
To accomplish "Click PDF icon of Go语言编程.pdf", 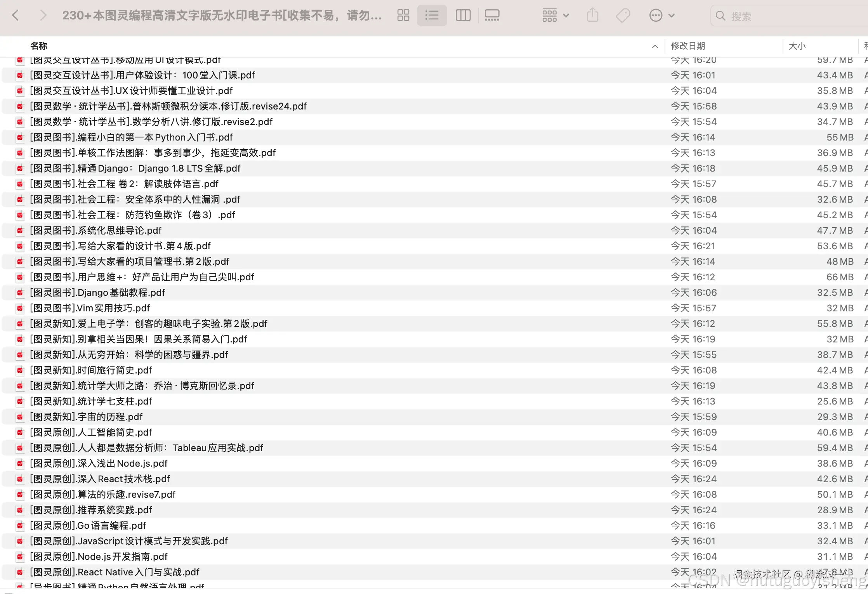I will tap(20, 526).
